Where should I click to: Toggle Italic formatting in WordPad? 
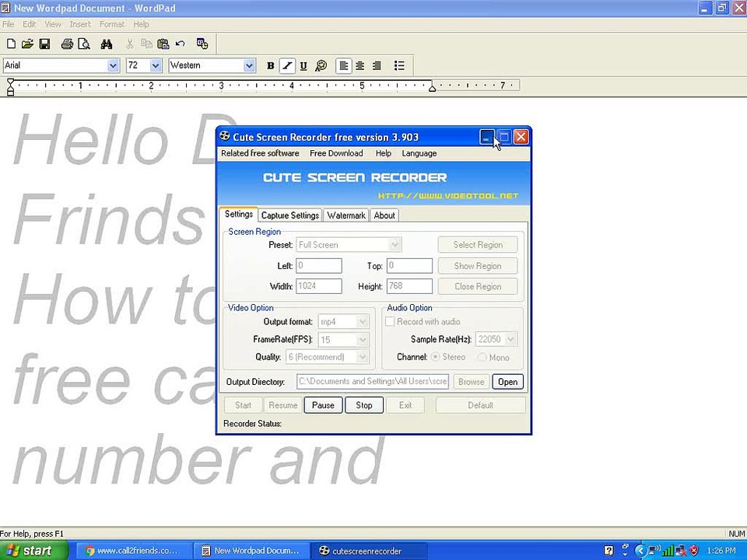tap(287, 65)
